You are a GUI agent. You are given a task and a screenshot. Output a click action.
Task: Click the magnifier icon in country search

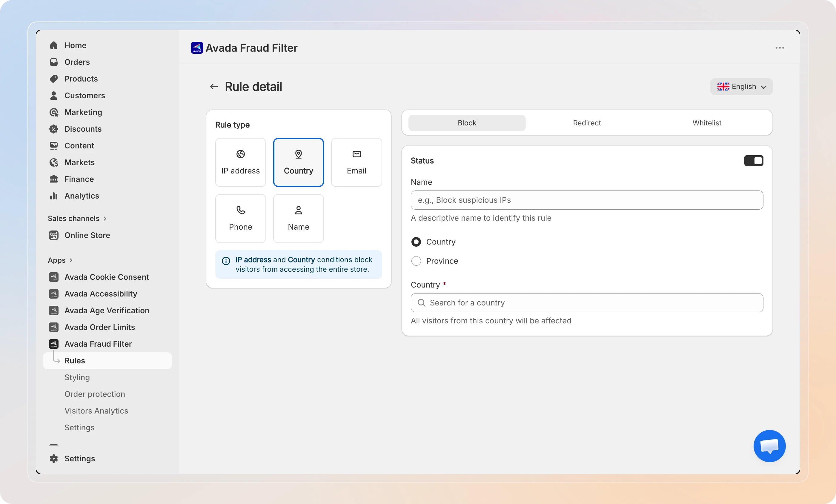[x=421, y=303]
